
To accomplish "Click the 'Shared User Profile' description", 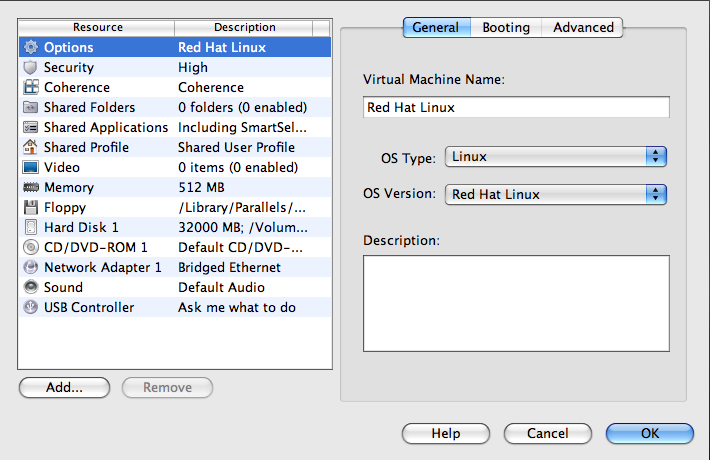I will pyautogui.click(x=236, y=148).
